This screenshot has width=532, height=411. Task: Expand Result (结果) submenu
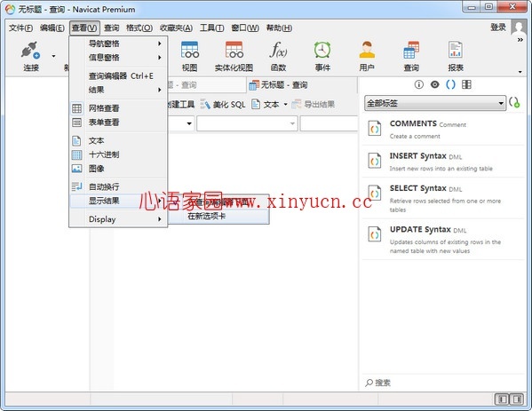[118, 90]
